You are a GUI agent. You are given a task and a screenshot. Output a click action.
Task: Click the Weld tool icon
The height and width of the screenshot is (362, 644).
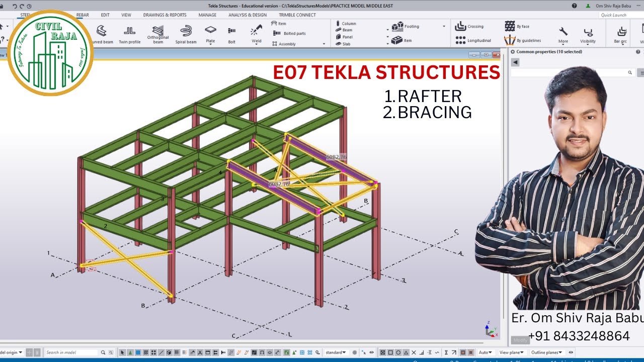click(x=257, y=30)
